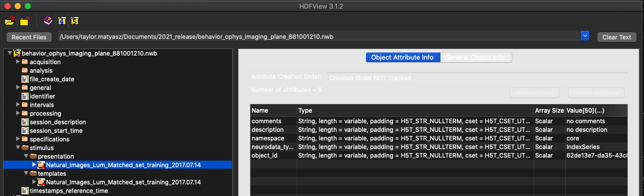
Task: Expand Natural_Images node under presentation
Action: [x=34, y=165]
